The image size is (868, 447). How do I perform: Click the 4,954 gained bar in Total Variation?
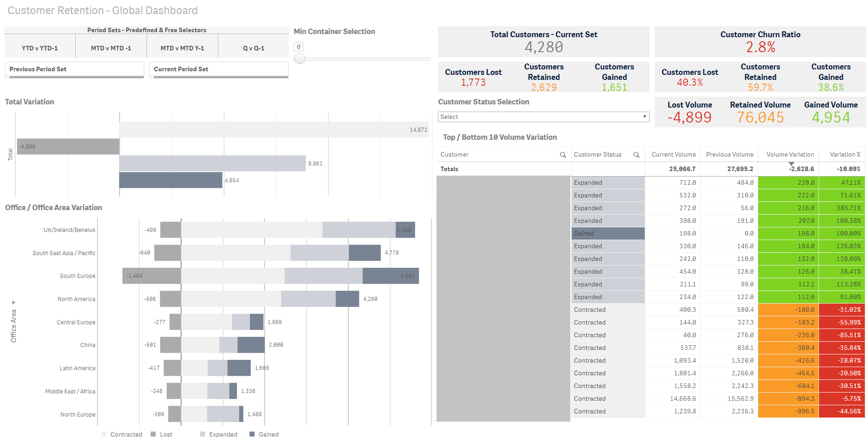pos(171,180)
